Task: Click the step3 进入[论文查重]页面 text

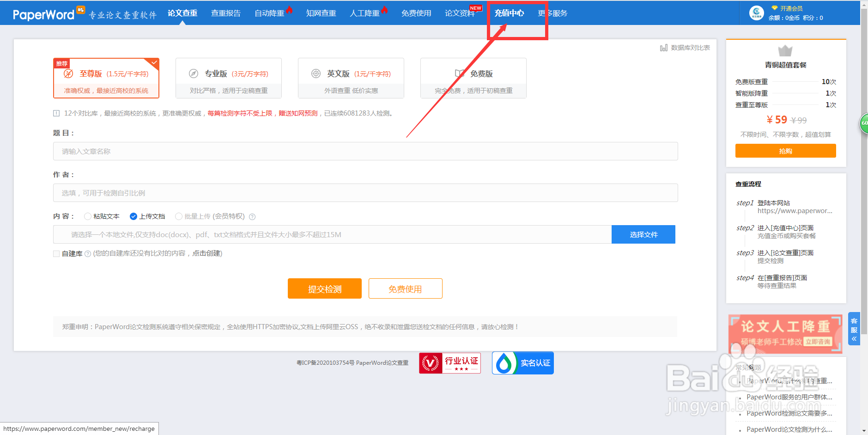Action: (785, 253)
